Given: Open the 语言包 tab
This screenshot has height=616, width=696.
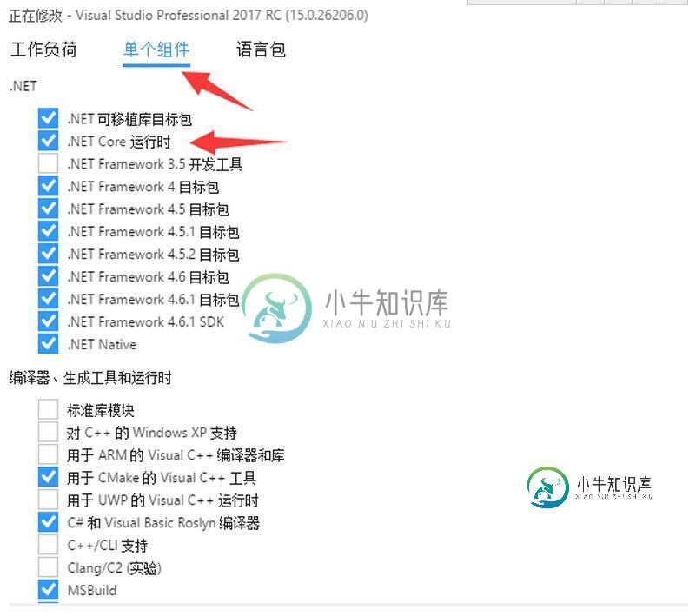Looking at the screenshot, I should pos(261,50).
